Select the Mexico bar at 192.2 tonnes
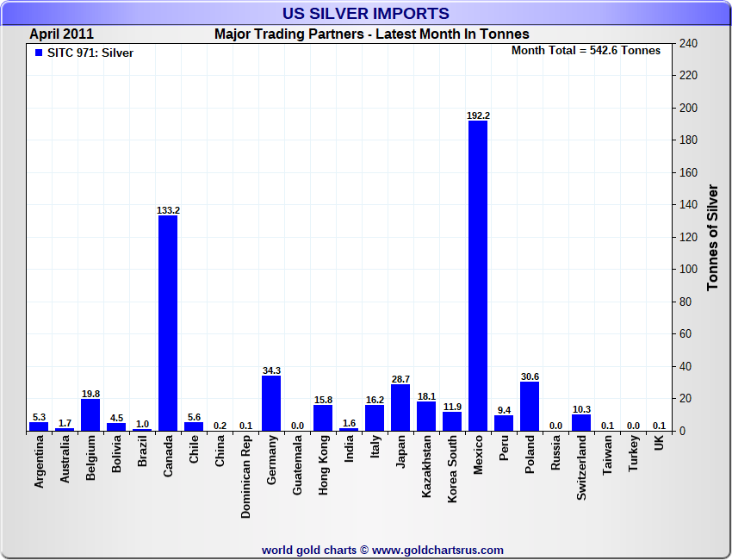 click(478, 276)
